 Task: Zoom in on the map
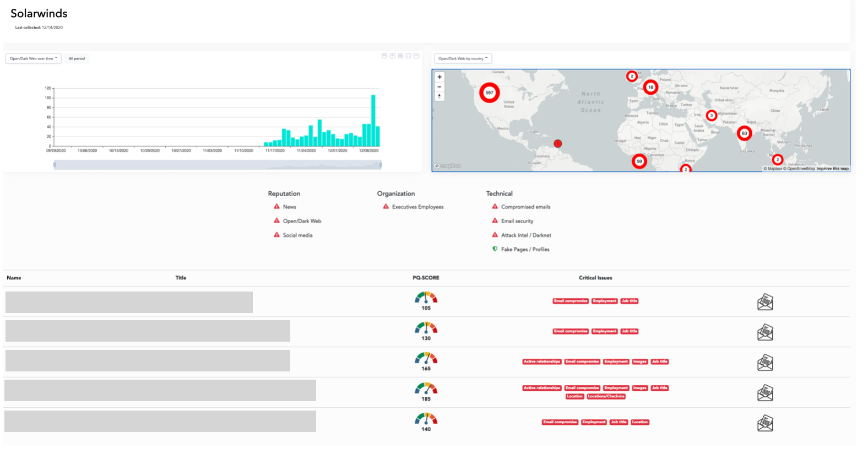[x=440, y=77]
